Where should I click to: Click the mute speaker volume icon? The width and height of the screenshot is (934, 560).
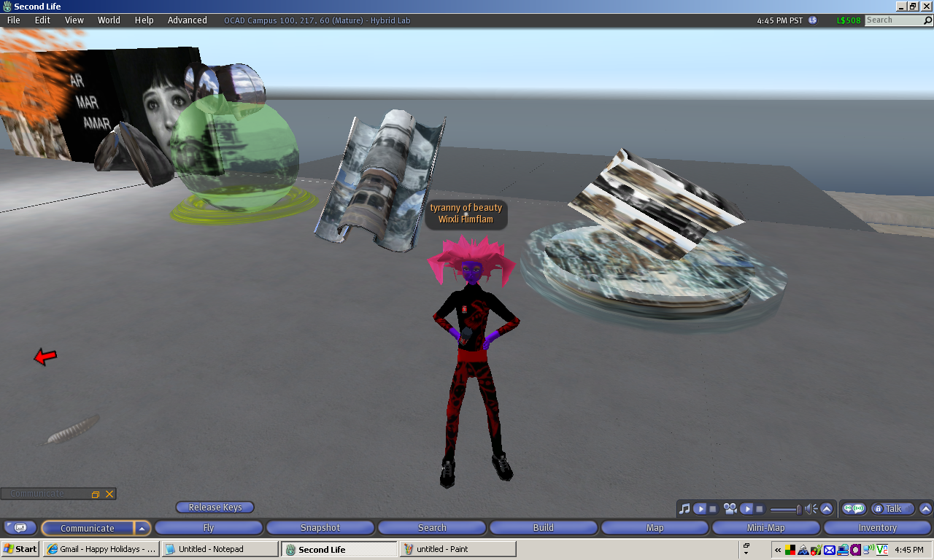(x=811, y=509)
